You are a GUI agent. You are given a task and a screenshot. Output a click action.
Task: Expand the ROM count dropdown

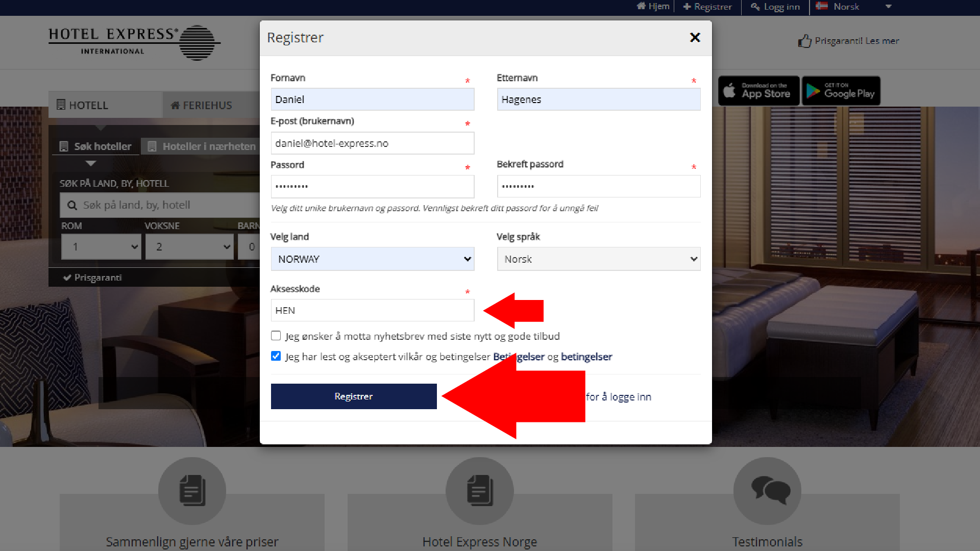pyautogui.click(x=101, y=247)
